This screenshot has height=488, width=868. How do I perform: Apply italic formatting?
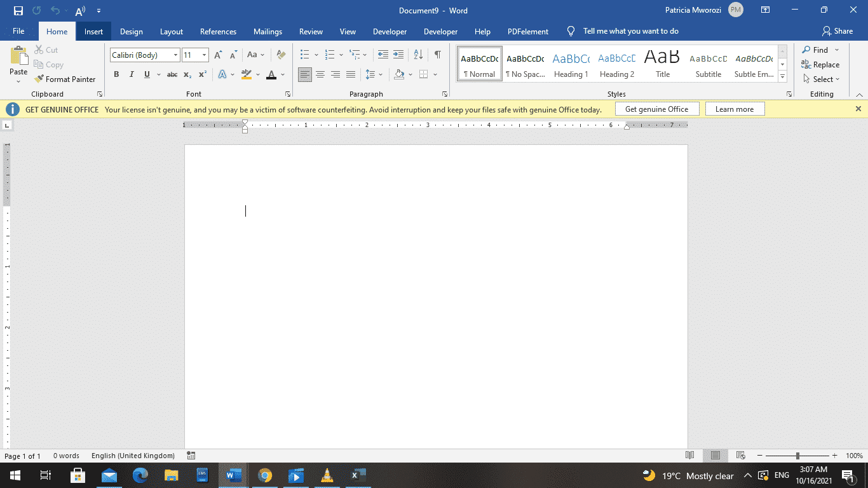click(132, 74)
